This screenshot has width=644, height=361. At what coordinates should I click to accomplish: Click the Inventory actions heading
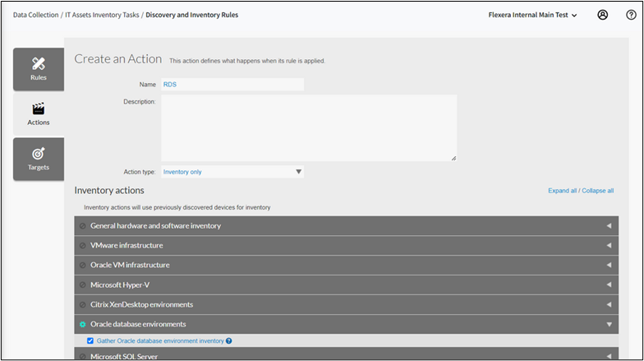coord(109,191)
